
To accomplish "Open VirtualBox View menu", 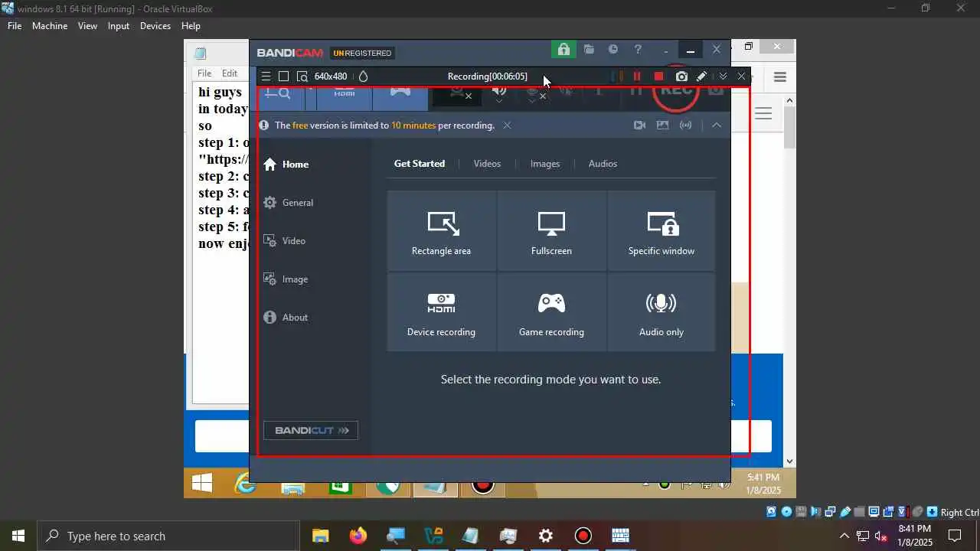I will (87, 26).
